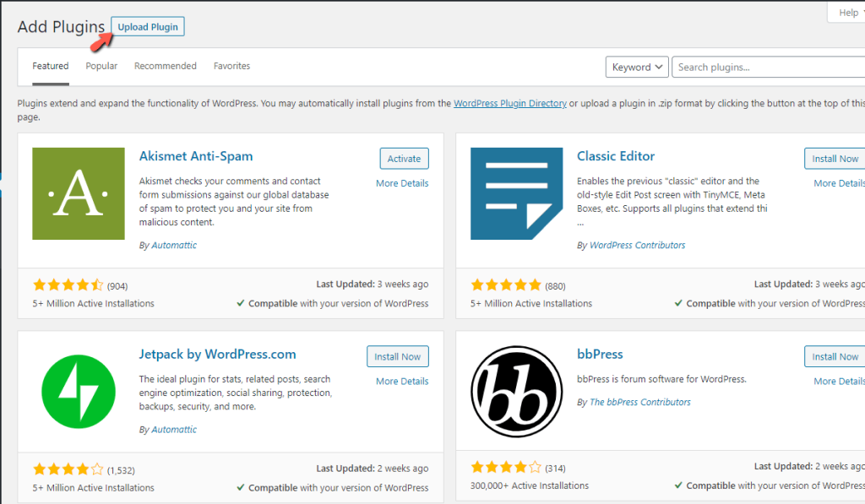865x504 pixels.
Task: Click Classic Editor's '5+ Million Active Installations' text
Action: click(530, 303)
